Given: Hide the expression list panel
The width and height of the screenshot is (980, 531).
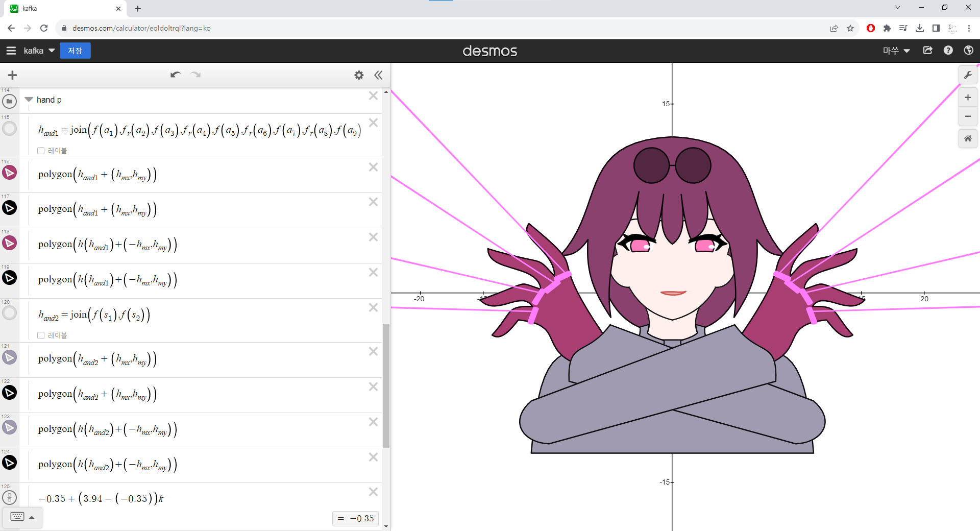Looking at the screenshot, I should pos(378,75).
